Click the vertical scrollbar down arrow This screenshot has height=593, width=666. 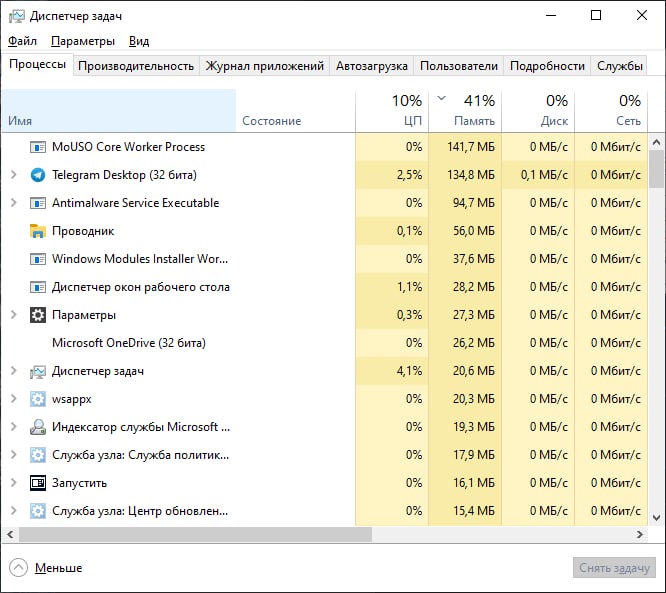coord(657,518)
